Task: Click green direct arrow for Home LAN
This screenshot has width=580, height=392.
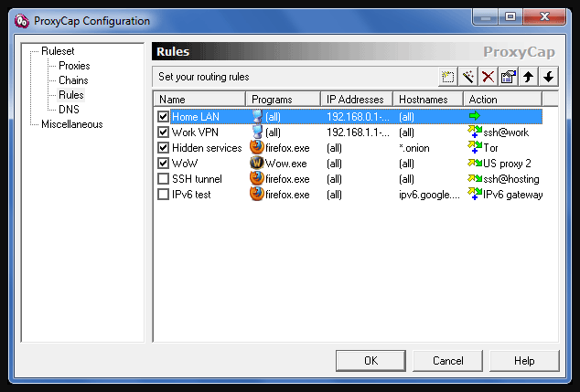Action: [474, 116]
